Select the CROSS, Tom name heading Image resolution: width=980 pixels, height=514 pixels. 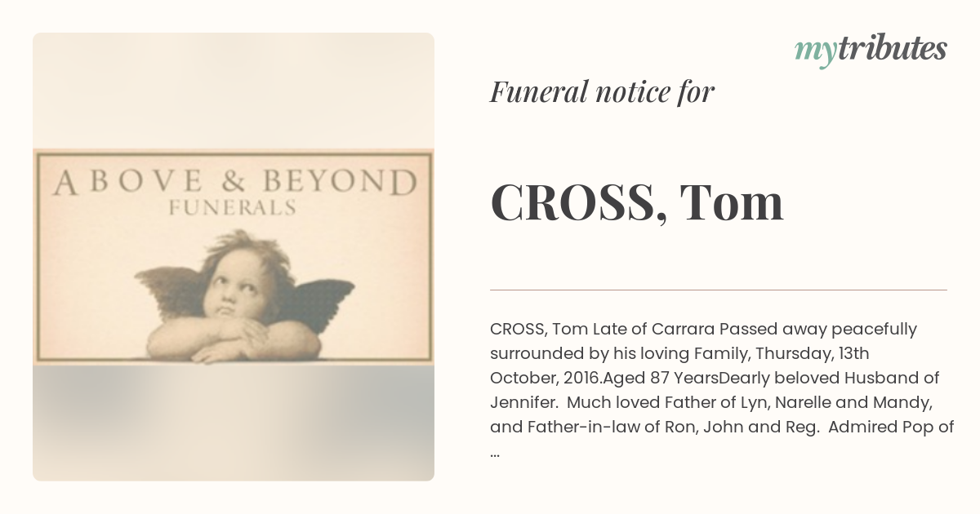click(637, 202)
